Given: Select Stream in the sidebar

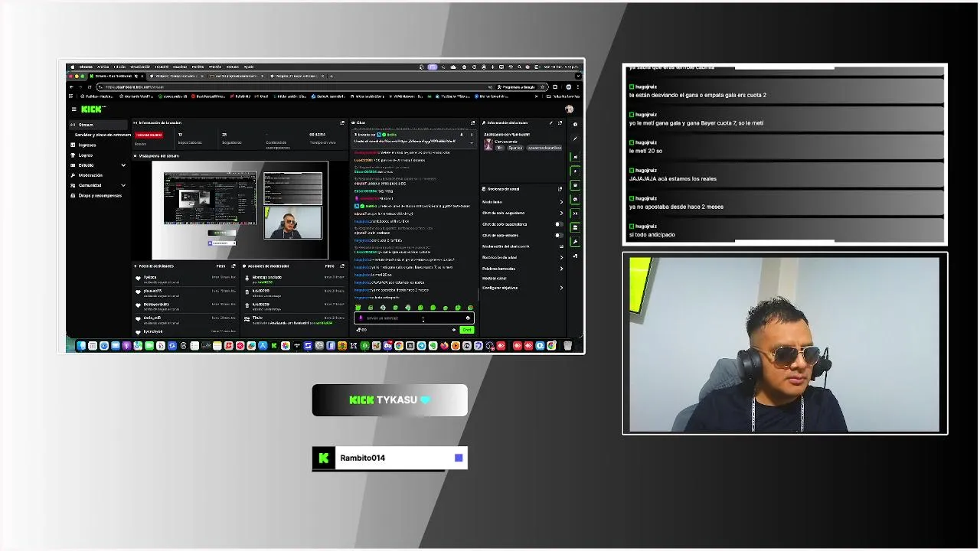Looking at the screenshot, I should pyautogui.click(x=99, y=125).
